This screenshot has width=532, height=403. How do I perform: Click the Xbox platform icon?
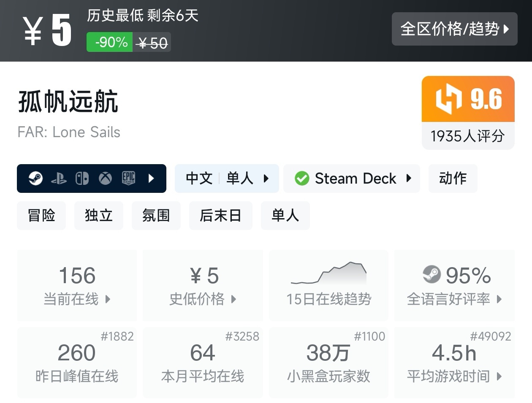coord(105,179)
